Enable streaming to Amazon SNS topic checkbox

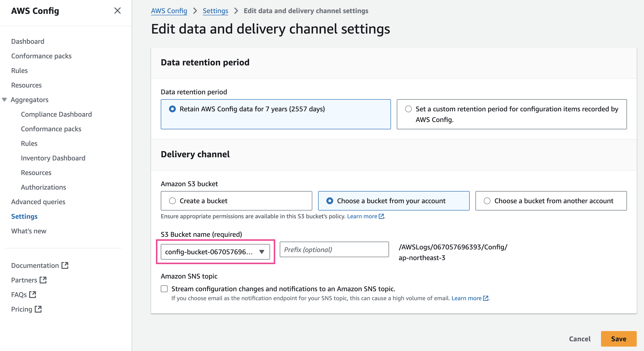[x=164, y=289]
